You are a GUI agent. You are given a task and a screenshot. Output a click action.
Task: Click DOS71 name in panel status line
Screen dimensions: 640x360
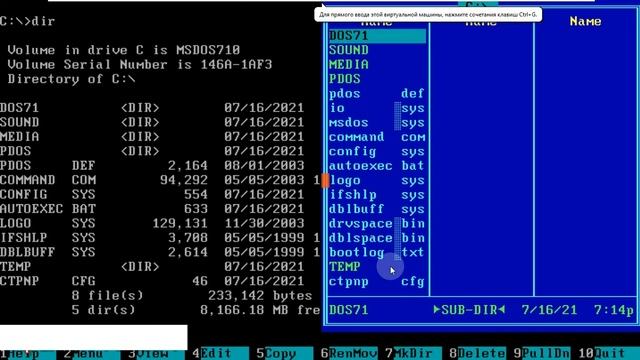[x=349, y=310]
